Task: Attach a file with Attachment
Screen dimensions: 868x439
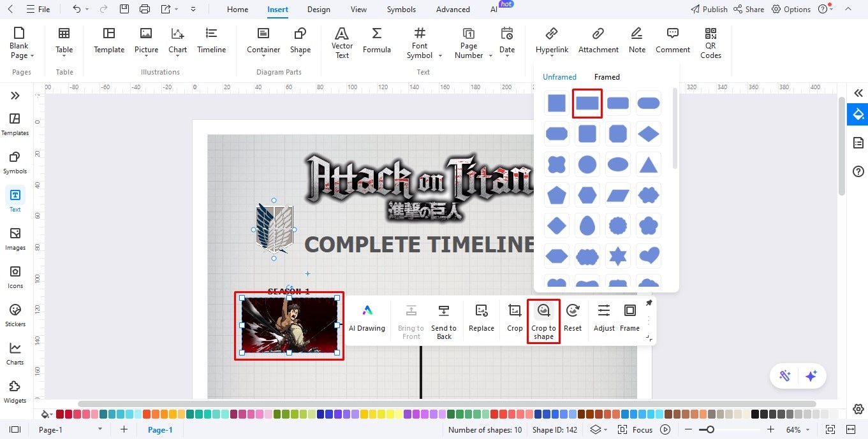Action: tap(598, 41)
